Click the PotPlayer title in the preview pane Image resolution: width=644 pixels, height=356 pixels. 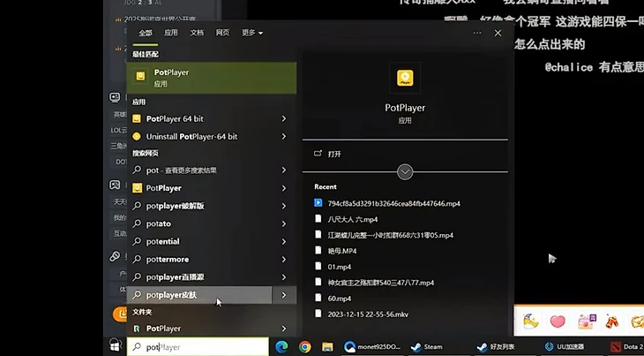(405, 108)
